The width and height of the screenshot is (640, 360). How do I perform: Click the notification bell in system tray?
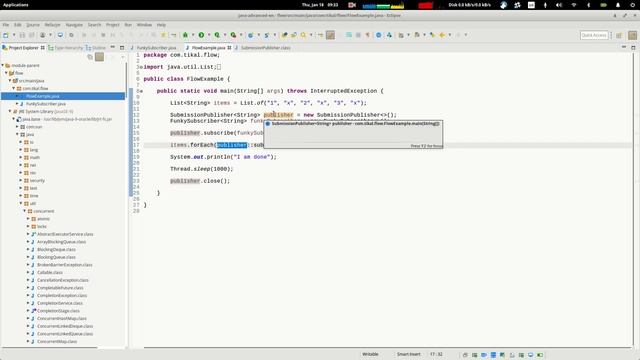point(618,5)
